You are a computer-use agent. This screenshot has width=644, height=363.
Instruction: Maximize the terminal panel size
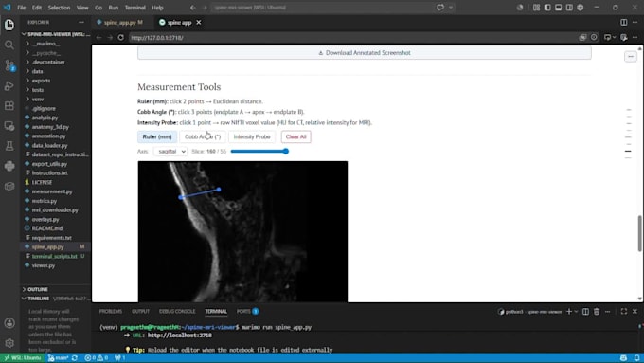[624, 312]
